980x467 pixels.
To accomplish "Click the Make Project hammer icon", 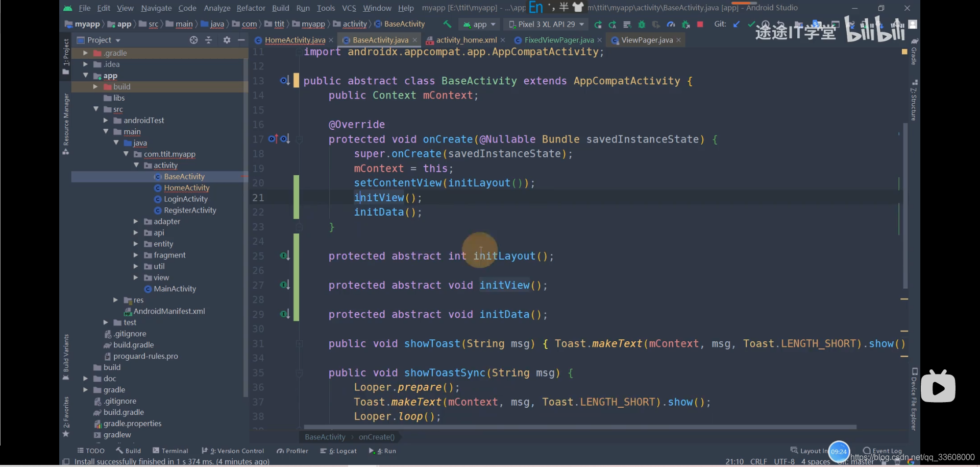I will point(447,24).
